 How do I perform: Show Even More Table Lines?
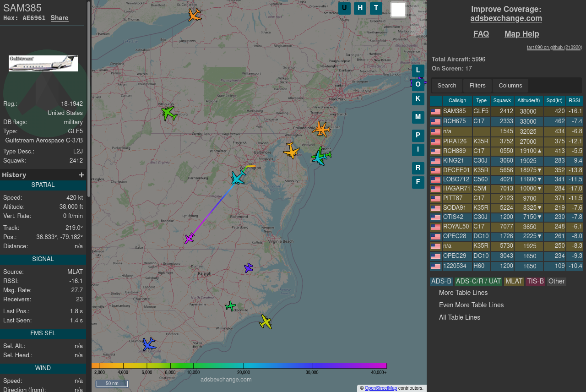(x=471, y=305)
